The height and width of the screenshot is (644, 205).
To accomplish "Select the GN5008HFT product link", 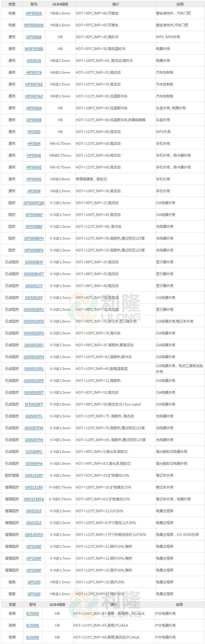I will (x=34, y=274).
